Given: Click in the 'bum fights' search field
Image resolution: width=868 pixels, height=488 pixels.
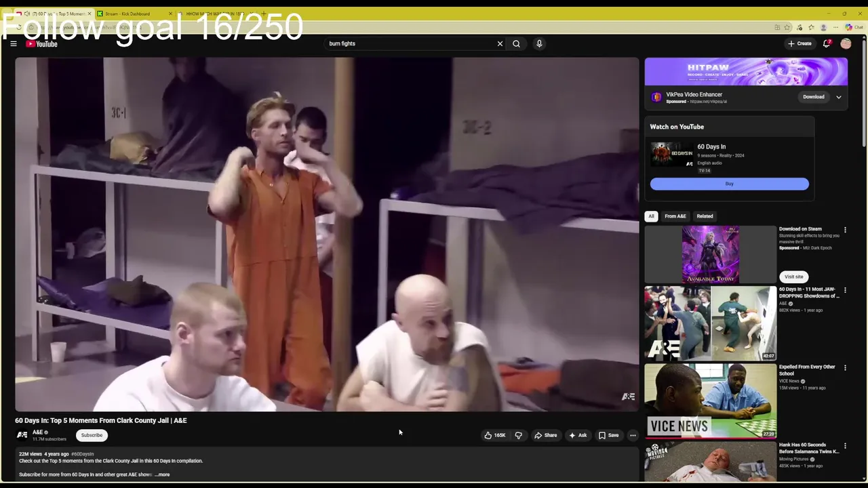Looking at the screenshot, I should click(410, 43).
